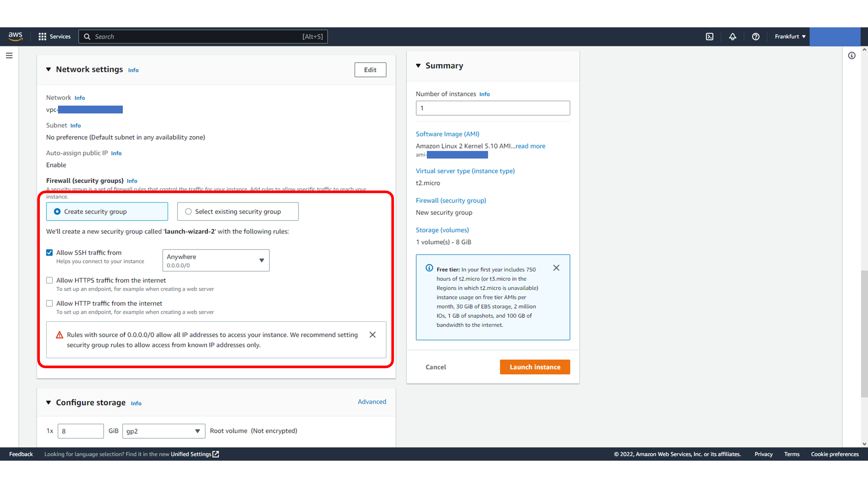
Task: Click the red warning triangle icon
Action: 60,335
